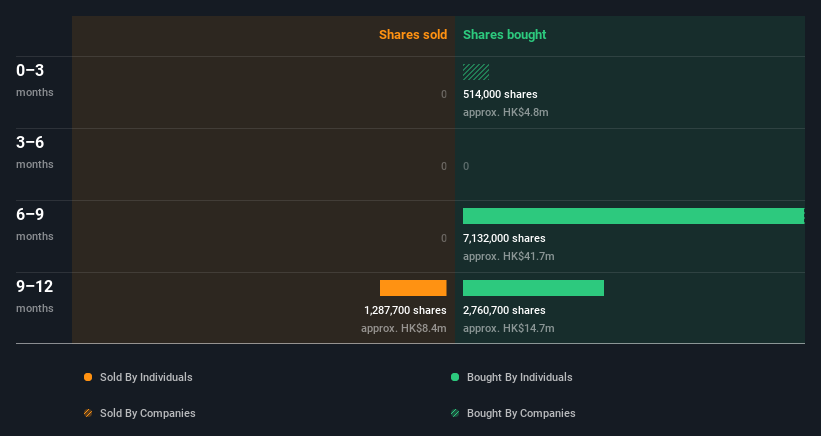Click the 514,000 shares value
Screen dimensions: 821x436
pos(500,94)
